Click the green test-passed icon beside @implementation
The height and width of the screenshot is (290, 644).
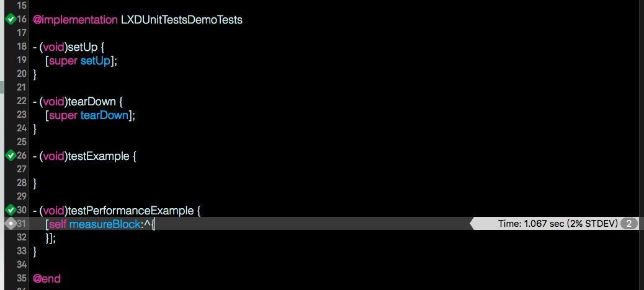(x=10, y=19)
